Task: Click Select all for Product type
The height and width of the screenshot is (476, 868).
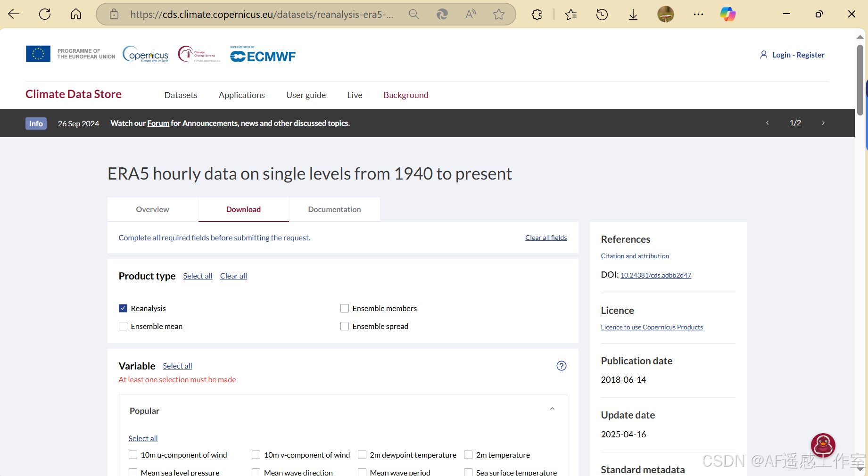Action: tap(198, 276)
